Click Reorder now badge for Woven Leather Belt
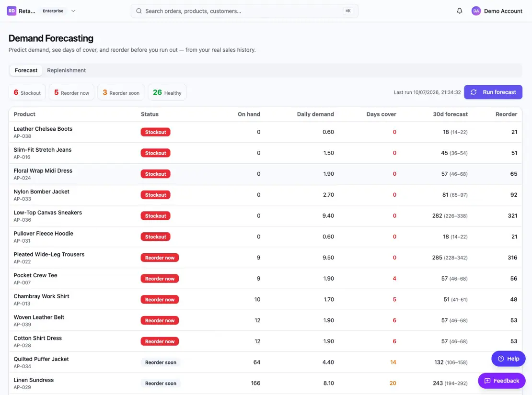The height and width of the screenshot is (395, 532). [x=160, y=320]
